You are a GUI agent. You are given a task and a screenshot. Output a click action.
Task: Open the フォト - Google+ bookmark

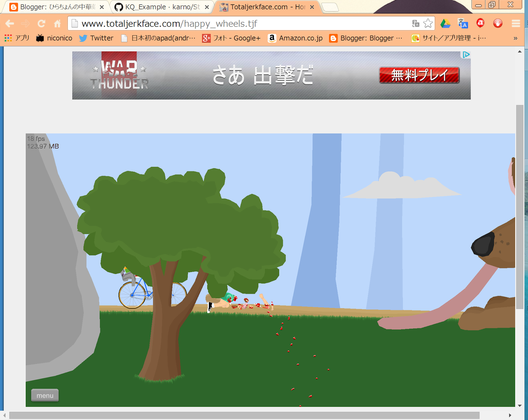[x=231, y=38]
